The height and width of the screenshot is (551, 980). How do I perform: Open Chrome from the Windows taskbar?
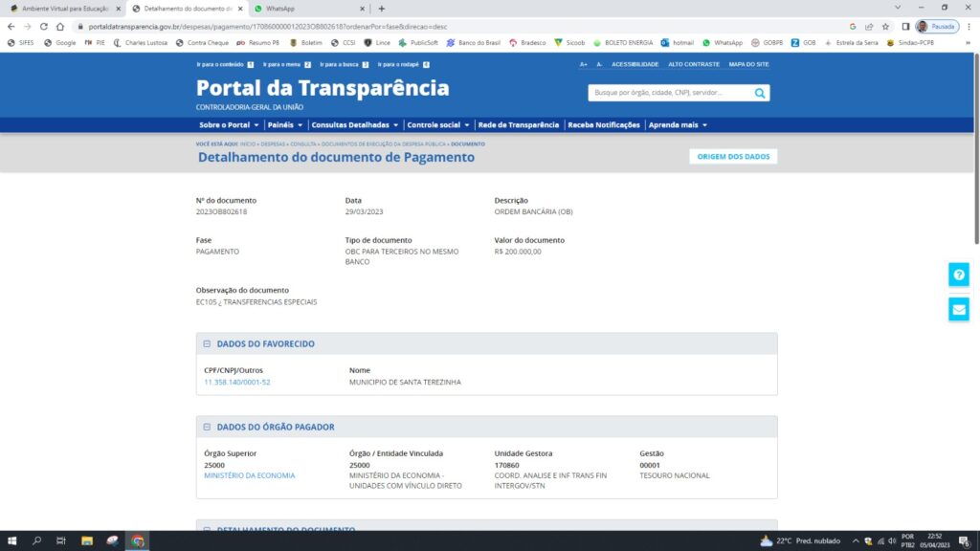pos(138,540)
